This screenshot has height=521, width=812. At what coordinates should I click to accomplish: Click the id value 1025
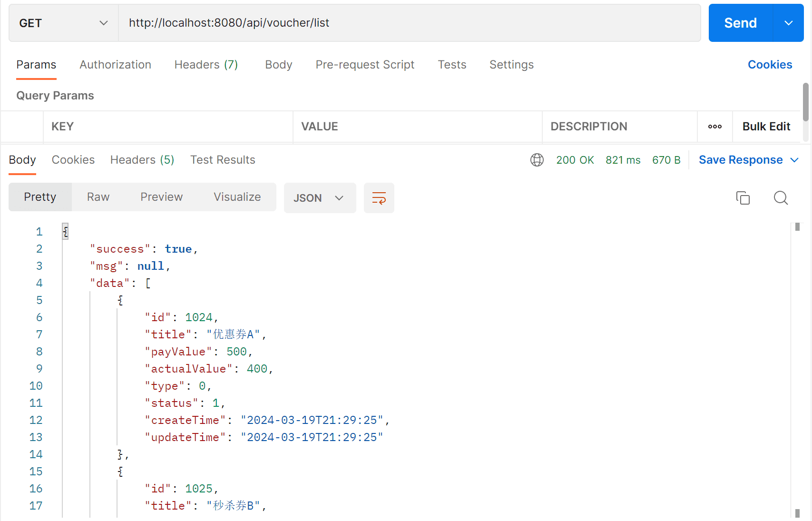click(198, 489)
